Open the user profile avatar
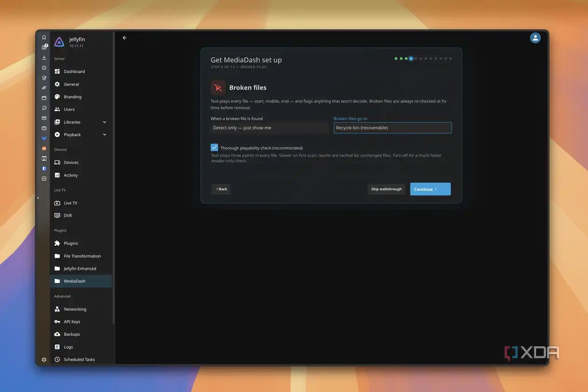The image size is (588, 392). 535,38
